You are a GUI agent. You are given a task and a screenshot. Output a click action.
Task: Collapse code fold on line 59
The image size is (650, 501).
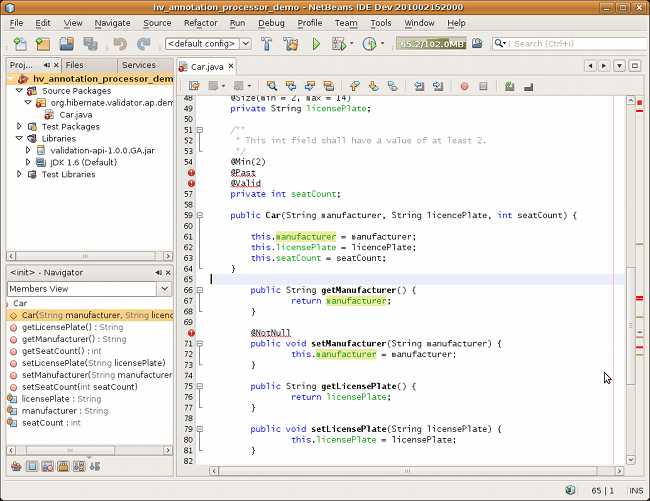[x=200, y=215]
